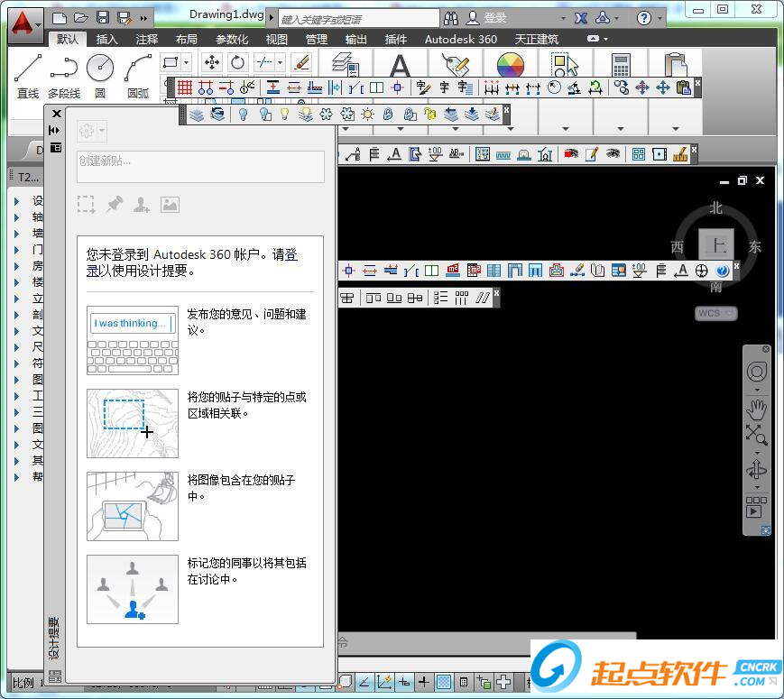Expand the 楼 tree item arrow
The width and height of the screenshot is (784, 699).
click(17, 282)
